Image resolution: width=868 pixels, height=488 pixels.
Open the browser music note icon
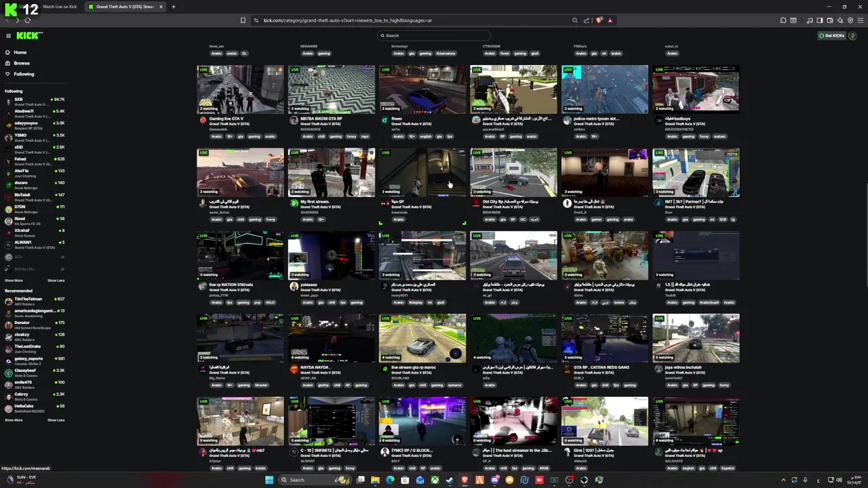[x=810, y=20]
